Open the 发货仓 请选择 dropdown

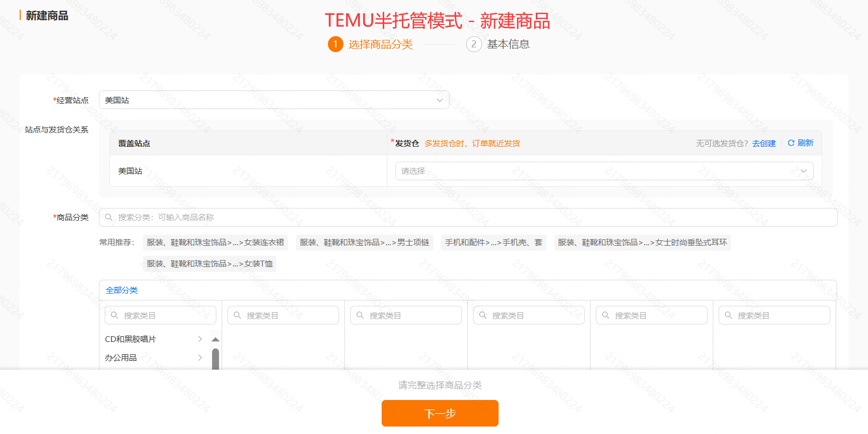click(x=604, y=171)
